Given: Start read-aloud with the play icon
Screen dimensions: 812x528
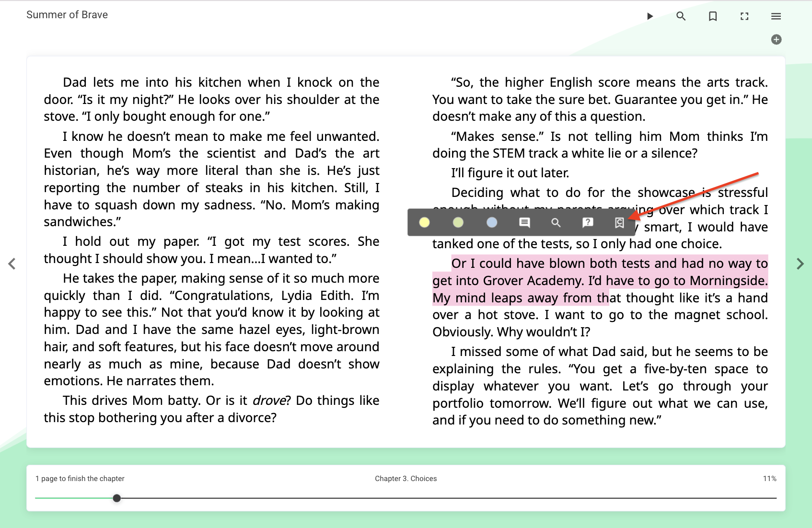Looking at the screenshot, I should pos(650,16).
